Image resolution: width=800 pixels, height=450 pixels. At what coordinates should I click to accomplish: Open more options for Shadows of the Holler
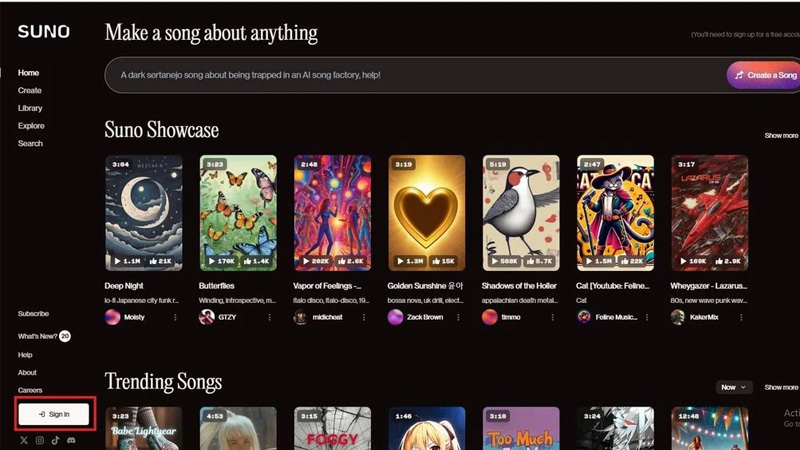[553, 317]
